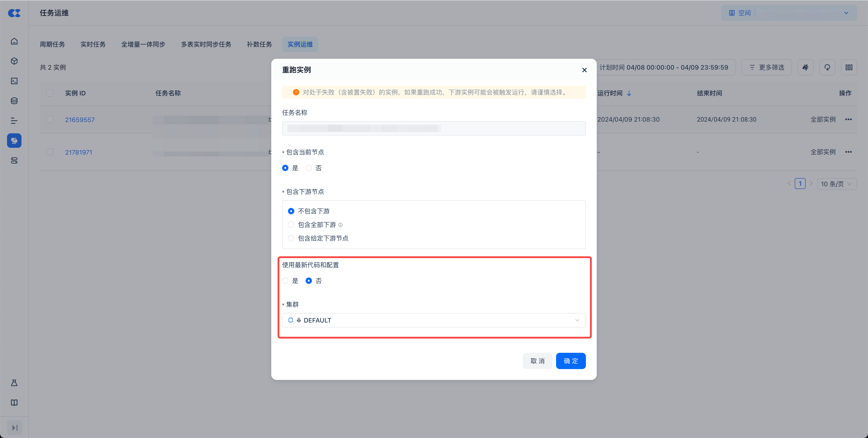Viewport: 868px width, 438px height.
Task: Open column settings icon in toolbar
Action: pyautogui.click(x=849, y=67)
